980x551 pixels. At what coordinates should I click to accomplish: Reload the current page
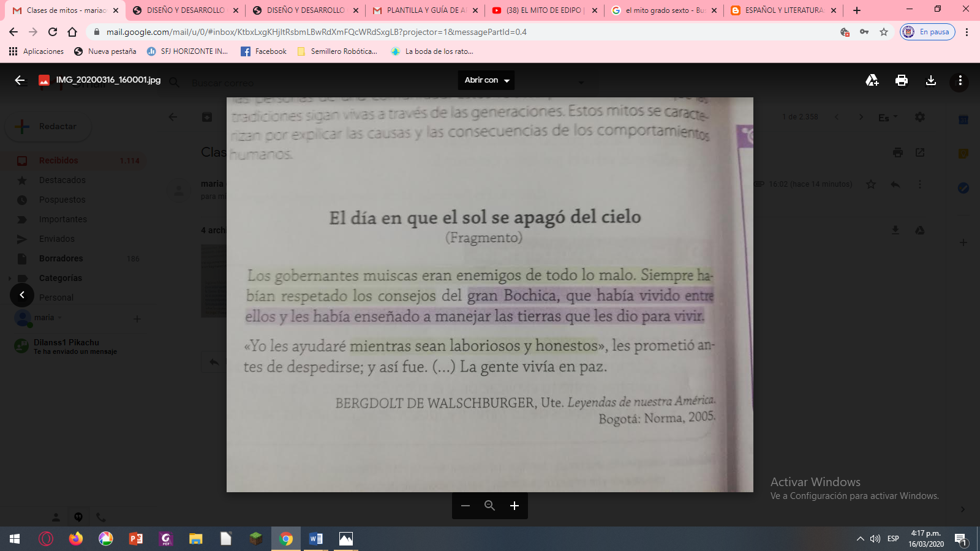[x=53, y=32]
